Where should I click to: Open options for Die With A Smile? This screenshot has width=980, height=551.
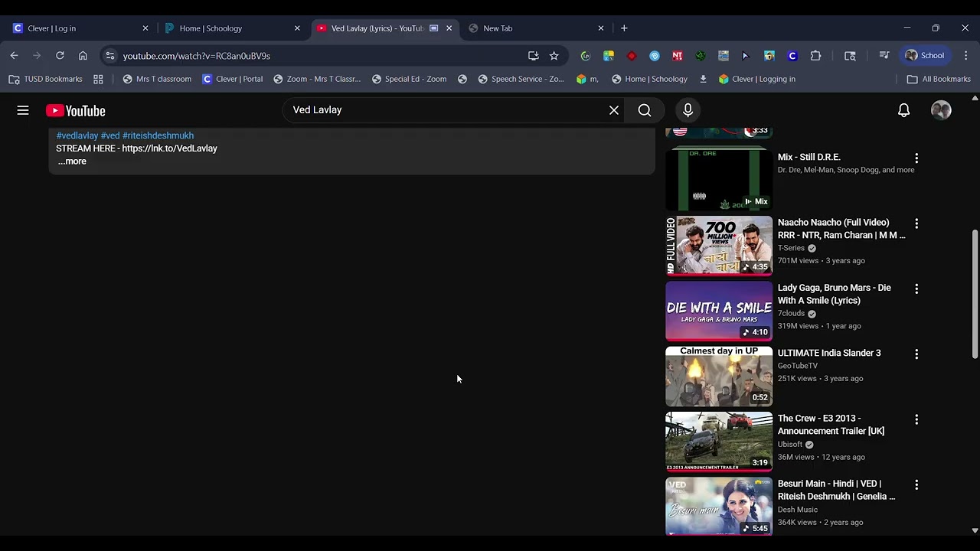click(x=916, y=289)
